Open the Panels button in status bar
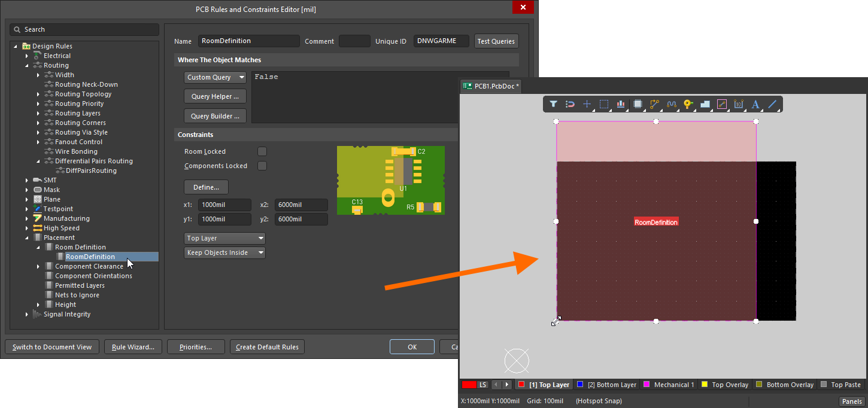Viewport: 868px width, 408px height. (851, 401)
